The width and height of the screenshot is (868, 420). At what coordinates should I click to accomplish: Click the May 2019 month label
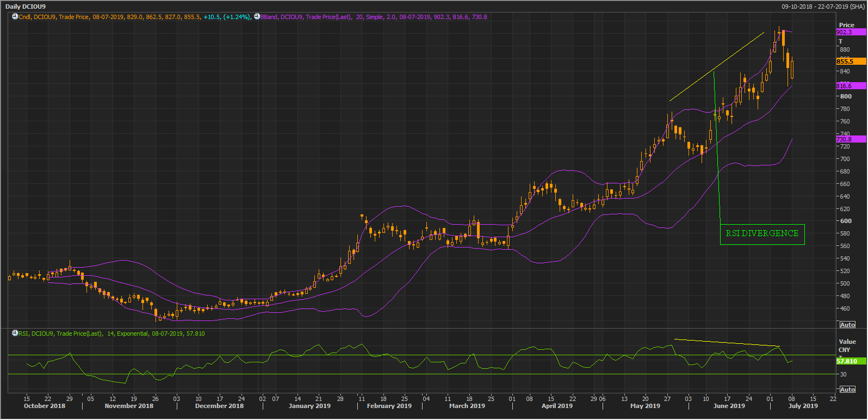coord(645,406)
